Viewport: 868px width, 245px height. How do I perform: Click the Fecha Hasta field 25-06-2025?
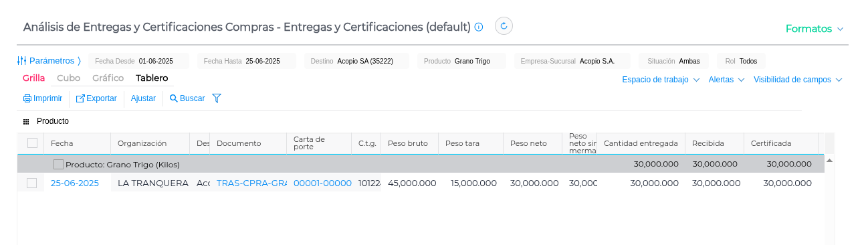coord(246,61)
